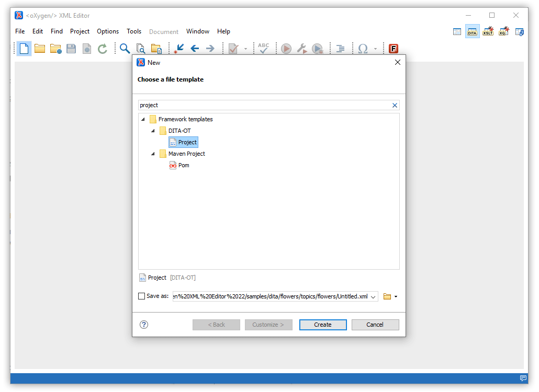Collapse the Framework templates node

[143, 120]
